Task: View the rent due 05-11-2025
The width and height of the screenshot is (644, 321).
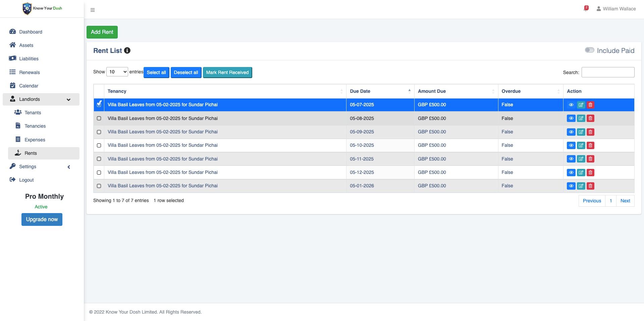Action: coord(571,159)
